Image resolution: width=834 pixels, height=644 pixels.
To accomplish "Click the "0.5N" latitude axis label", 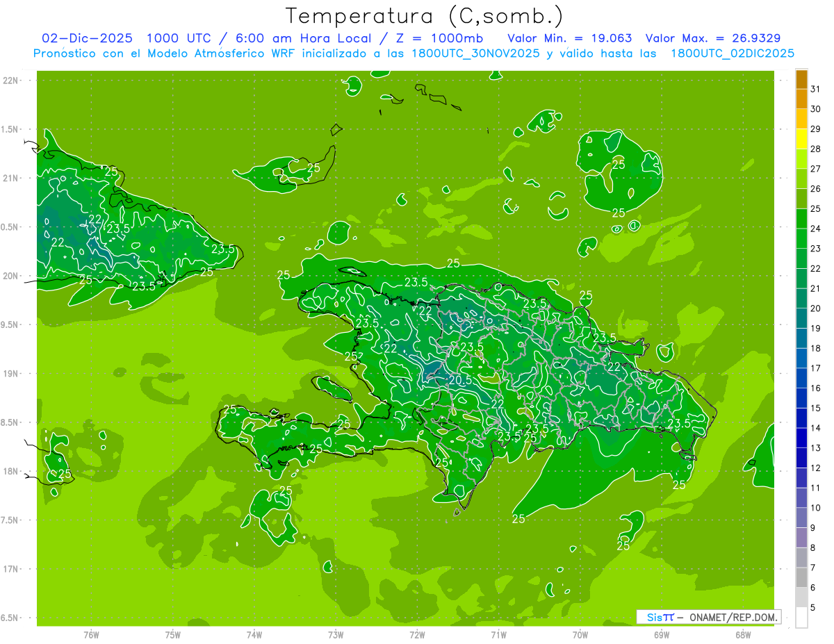I will [x=10, y=227].
